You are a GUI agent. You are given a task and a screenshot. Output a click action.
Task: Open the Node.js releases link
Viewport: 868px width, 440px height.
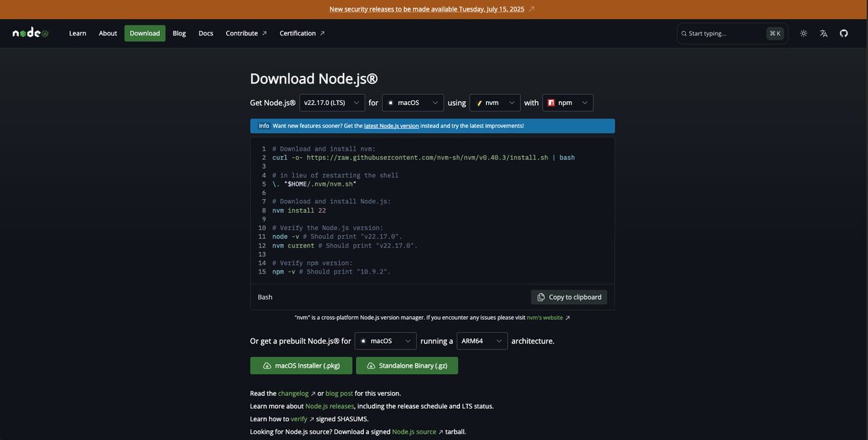[330, 406]
